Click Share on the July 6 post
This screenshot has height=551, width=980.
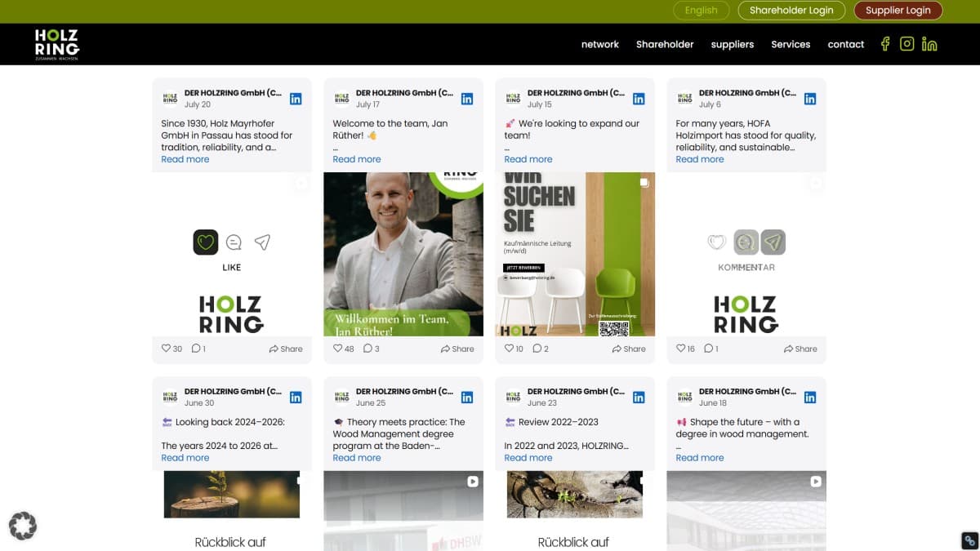coord(800,349)
